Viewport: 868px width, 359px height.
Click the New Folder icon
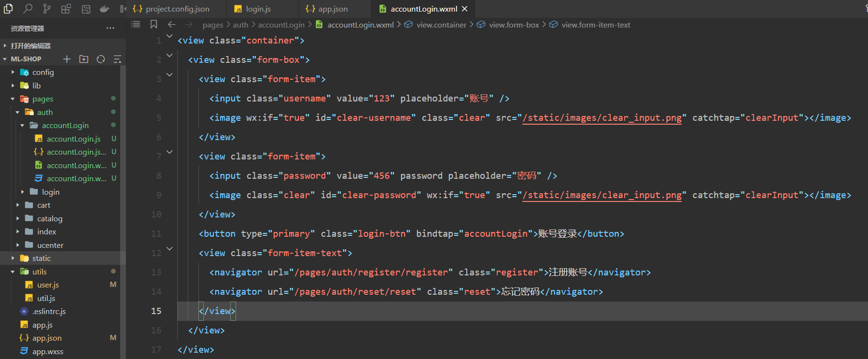84,59
